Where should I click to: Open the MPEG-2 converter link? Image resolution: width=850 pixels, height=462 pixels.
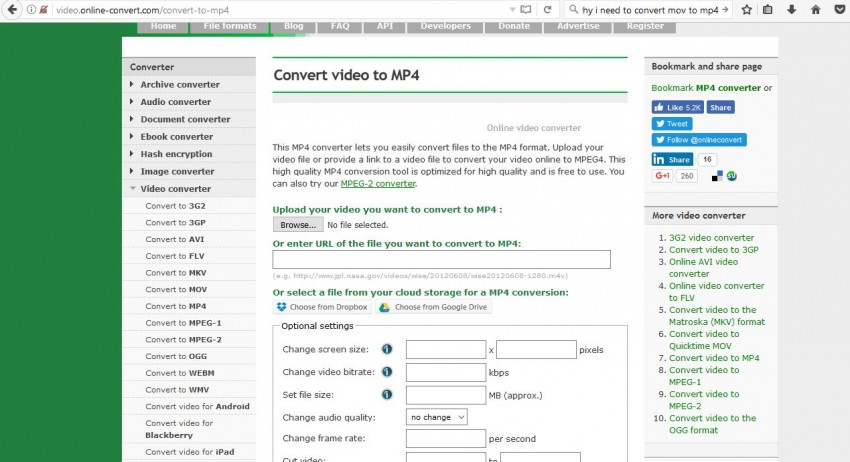[x=377, y=184]
